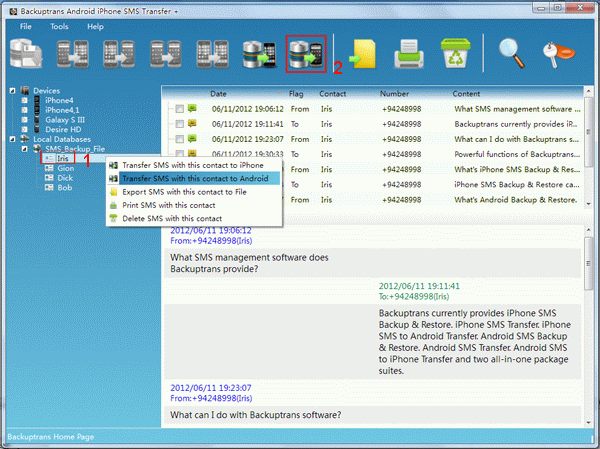Open the Help menu
This screenshot has height=449, width=600.
[95, 26]
